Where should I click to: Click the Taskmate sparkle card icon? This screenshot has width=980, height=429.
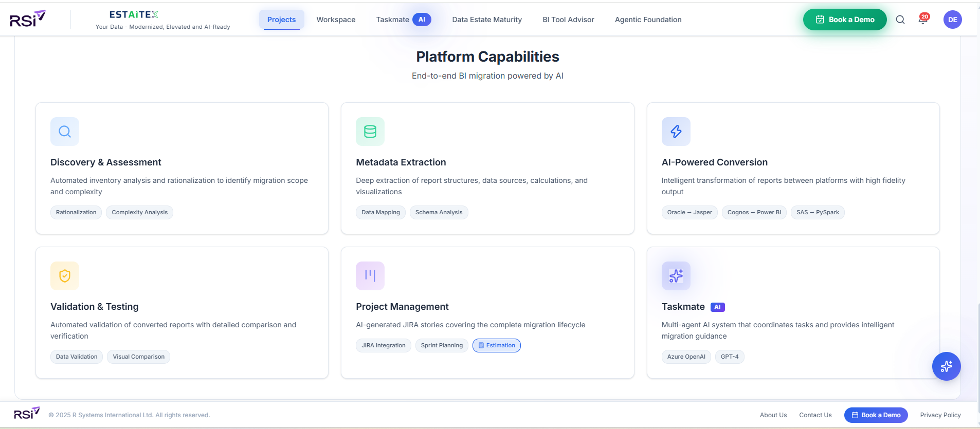676,276
